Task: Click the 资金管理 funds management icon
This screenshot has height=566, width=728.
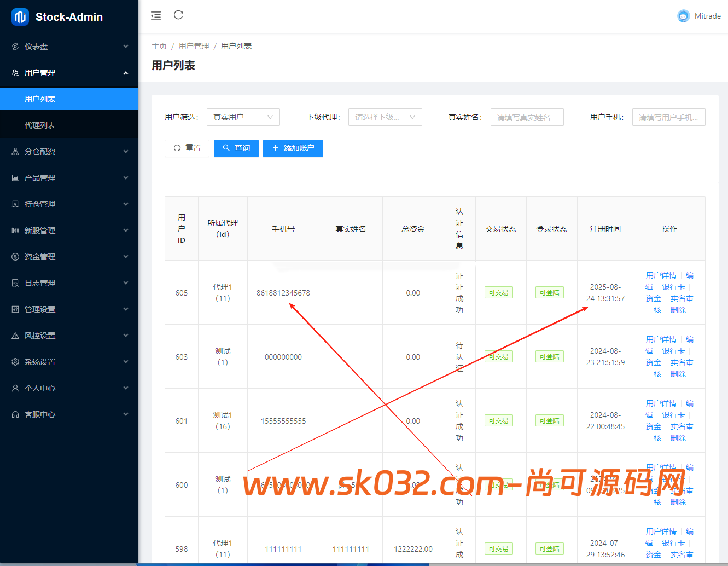Action: coord(14,257)
